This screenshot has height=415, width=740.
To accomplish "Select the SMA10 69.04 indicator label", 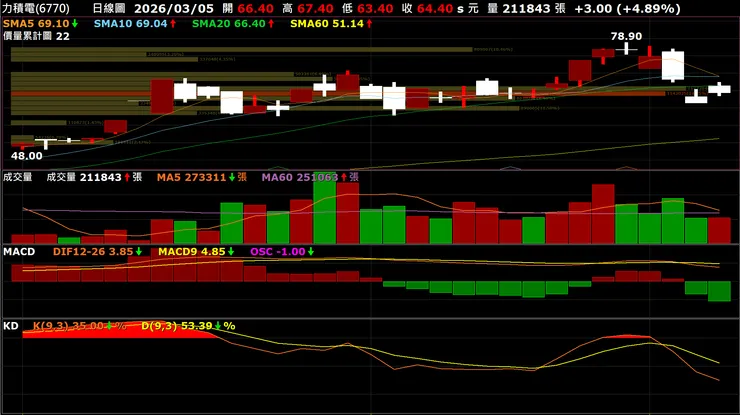I will coord(130,23).
